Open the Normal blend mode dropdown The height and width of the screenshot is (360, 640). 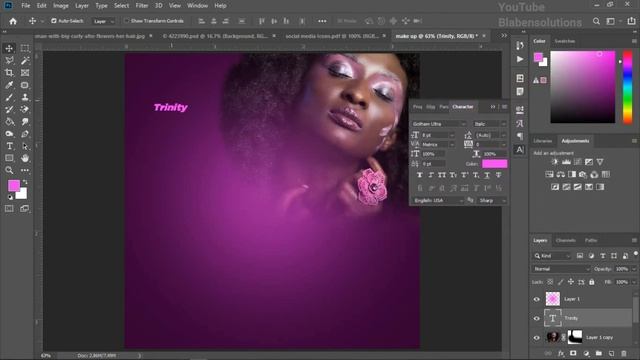click(561, 269)
